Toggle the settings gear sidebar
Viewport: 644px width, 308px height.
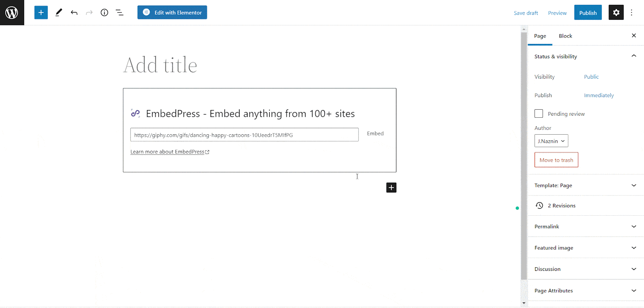616,12
